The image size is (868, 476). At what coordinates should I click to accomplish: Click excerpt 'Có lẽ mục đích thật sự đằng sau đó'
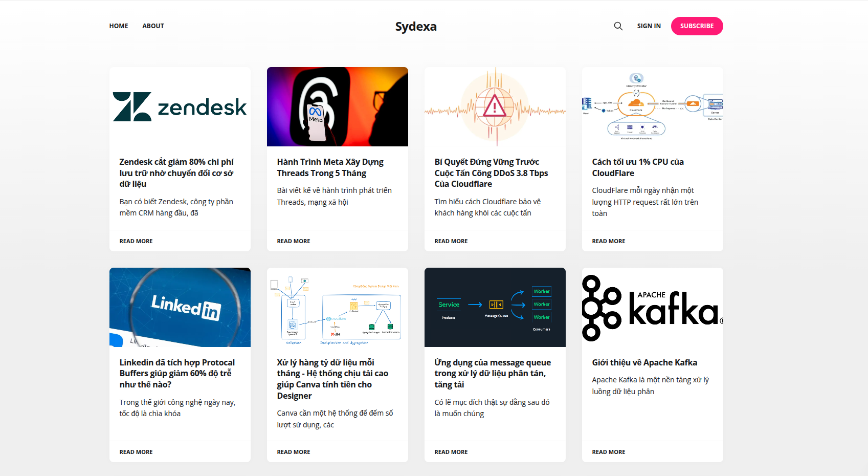[492, 408]
